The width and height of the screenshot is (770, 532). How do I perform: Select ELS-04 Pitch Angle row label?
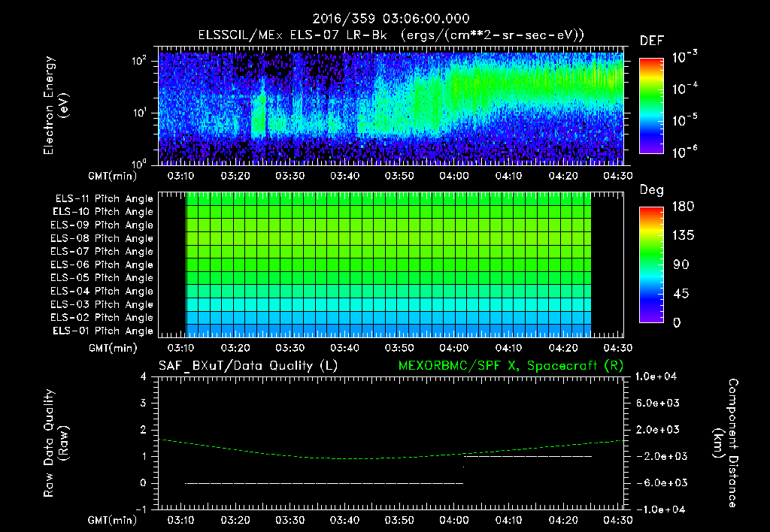click(102, 292)
